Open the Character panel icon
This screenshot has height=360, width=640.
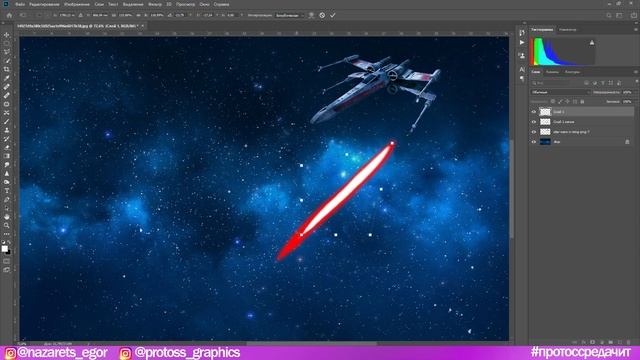(x=522, y=69)
